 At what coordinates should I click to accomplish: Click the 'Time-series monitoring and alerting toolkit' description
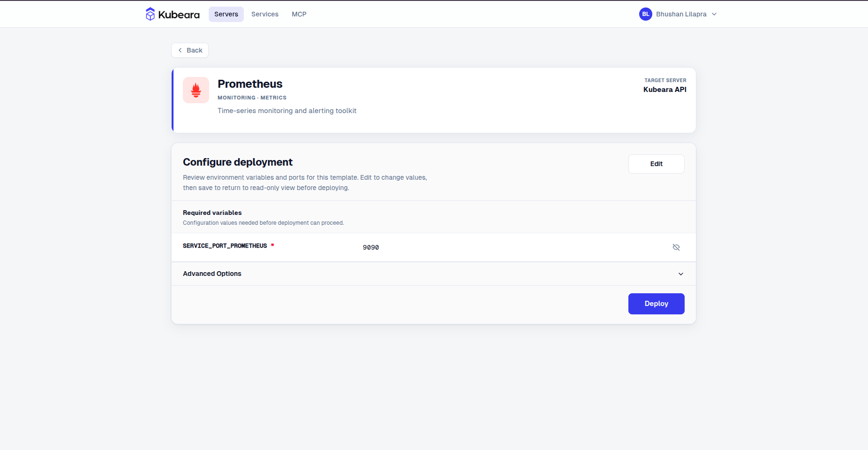(x=287, y=111)
